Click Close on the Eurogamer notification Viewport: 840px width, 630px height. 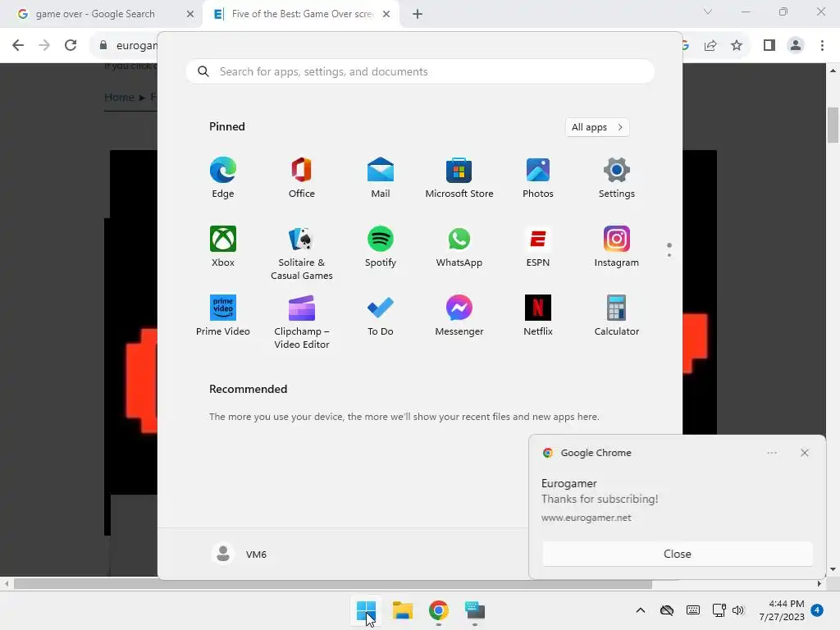coord(677,554)
